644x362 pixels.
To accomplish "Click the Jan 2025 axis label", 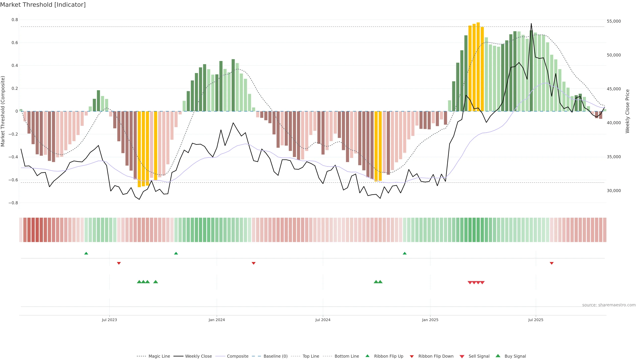I will point(430,320).
